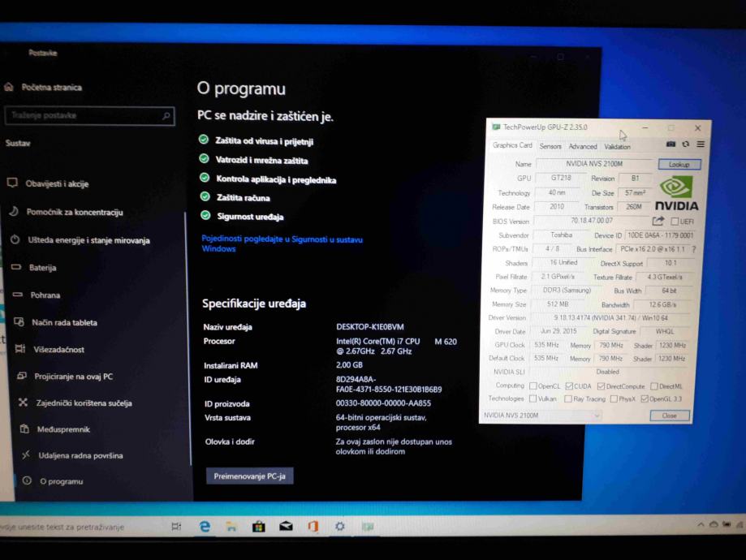Open Pojedinosti pogledajte u Sigurnosti link
The image size is (746, 560).
(x=282, y=243)
